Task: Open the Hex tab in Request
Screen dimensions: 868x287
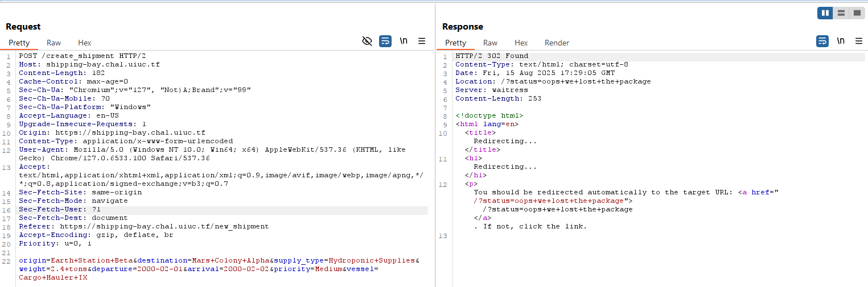Action: pos(84,43)
